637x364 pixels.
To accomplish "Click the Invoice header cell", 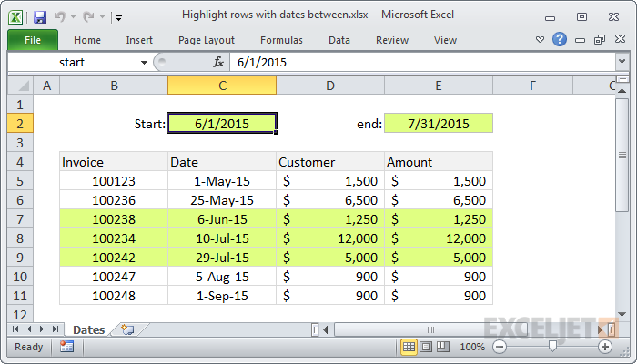I will pos(114,162).
